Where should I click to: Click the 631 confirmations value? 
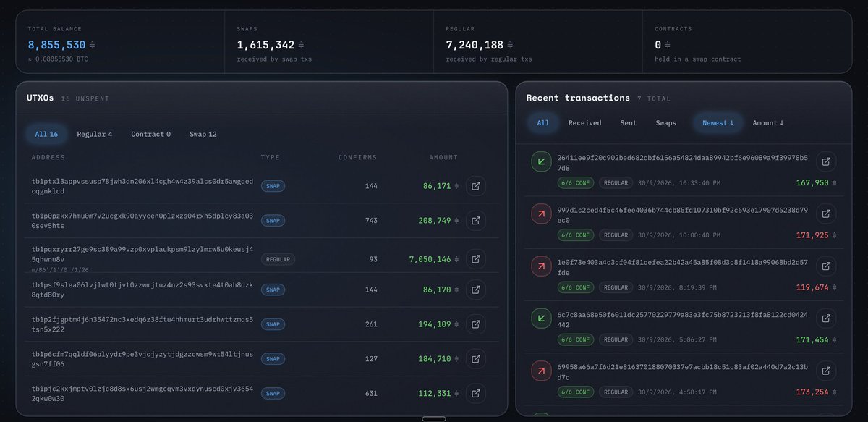click(371, 394)
